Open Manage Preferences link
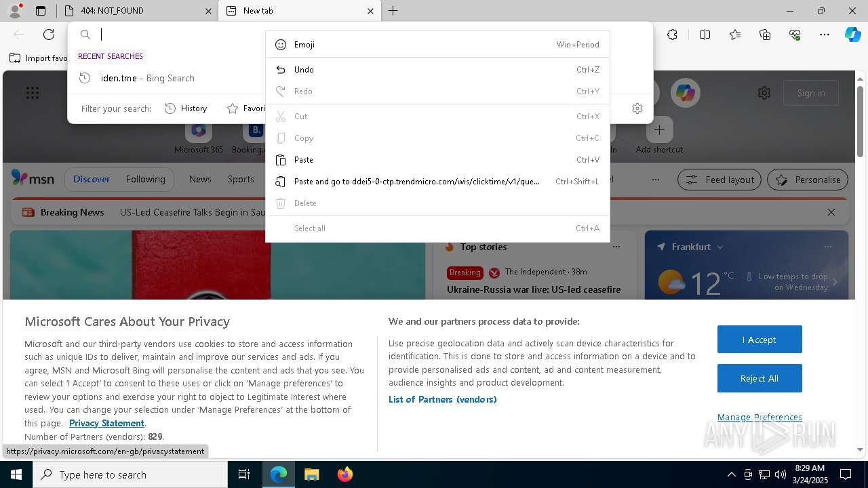 pos(759,417)
